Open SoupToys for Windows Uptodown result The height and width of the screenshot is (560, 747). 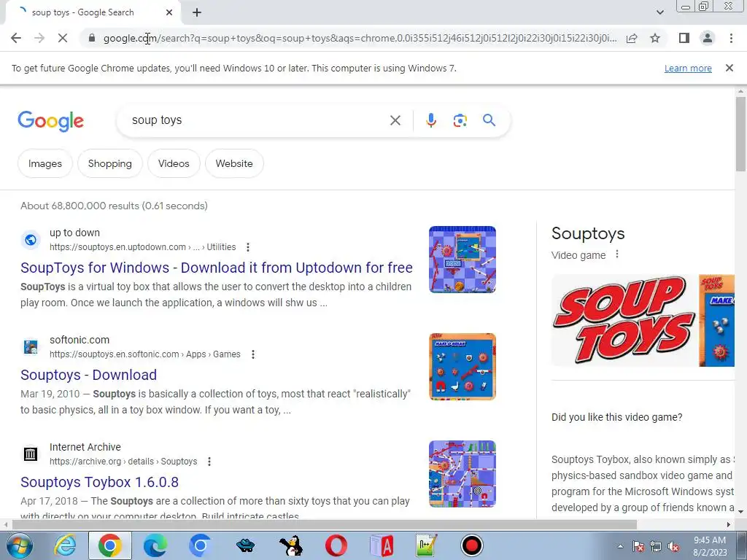(x=216, y=268)
